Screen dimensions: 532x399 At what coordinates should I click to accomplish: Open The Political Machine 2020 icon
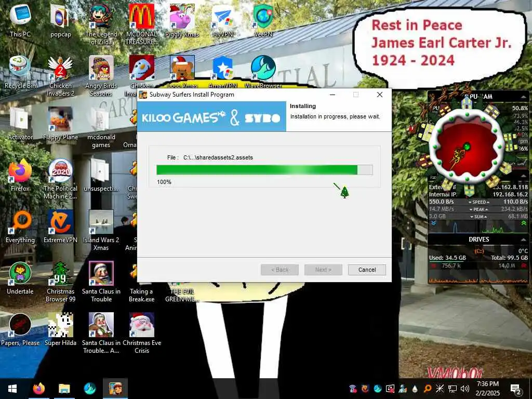point(60,179)
